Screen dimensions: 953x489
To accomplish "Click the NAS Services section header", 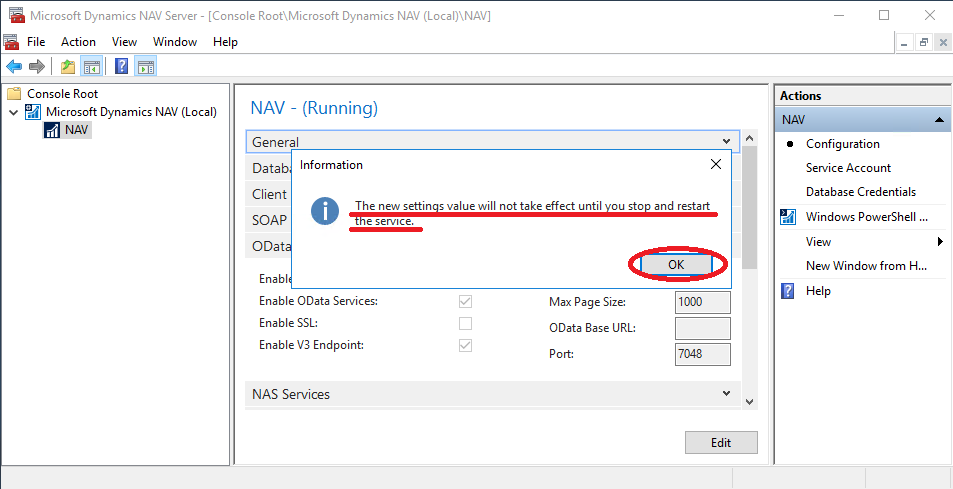I will coord(493,394).
